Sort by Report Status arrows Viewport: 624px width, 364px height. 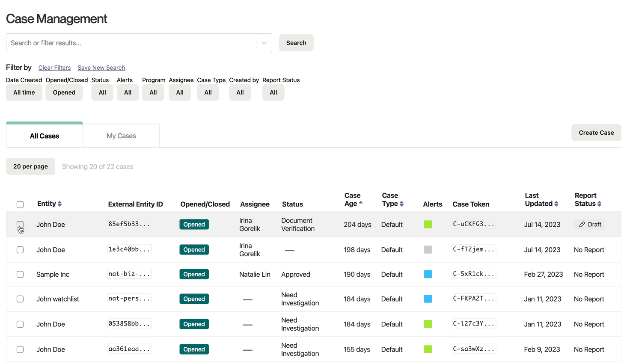(599, 204)
